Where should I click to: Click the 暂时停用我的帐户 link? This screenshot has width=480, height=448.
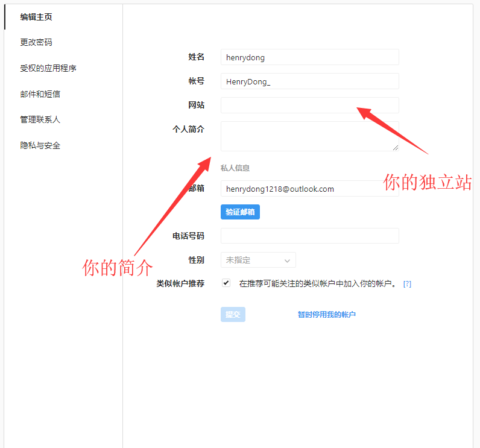click(326, 315)
